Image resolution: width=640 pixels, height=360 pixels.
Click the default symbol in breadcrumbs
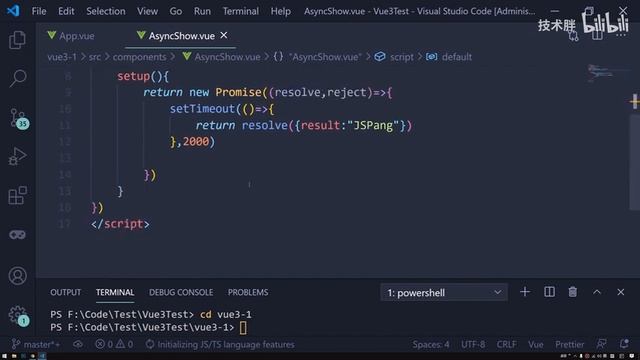click(457, 57)
